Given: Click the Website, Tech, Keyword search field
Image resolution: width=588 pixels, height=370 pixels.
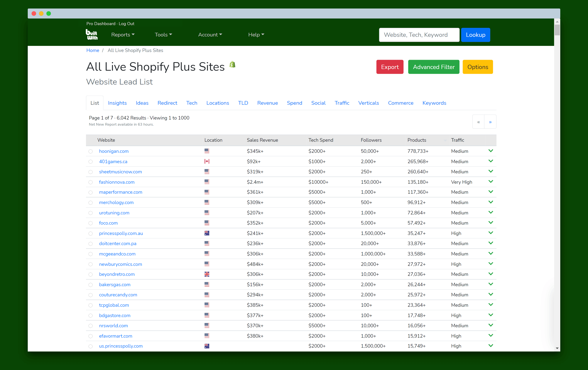Looking at the screenshot, I should [x=419, y=35].
